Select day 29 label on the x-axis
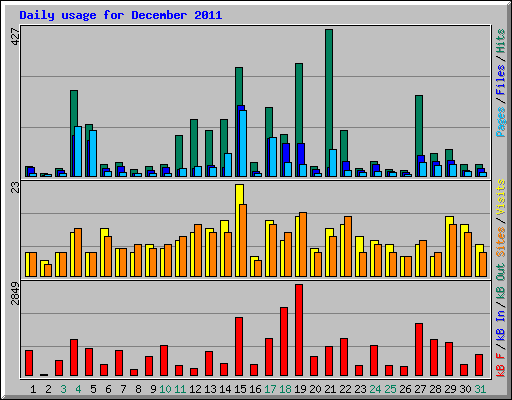512x400 pixels. point(450,389)
